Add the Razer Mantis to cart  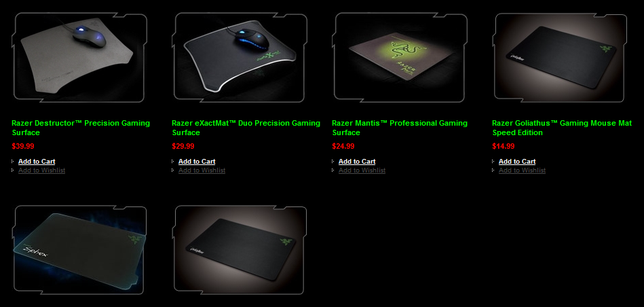[357, 162]
